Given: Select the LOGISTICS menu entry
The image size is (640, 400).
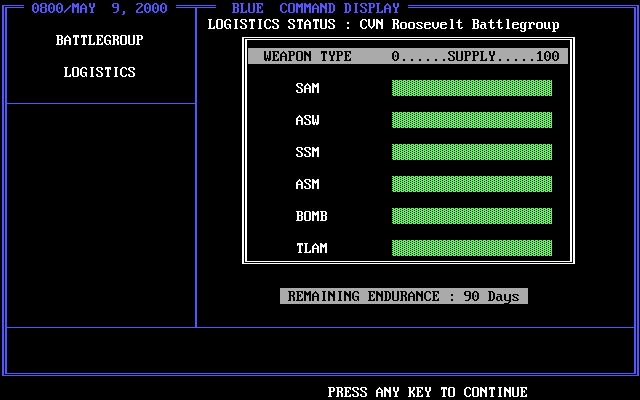Looking at the screenshot, I should pos(100,72).
